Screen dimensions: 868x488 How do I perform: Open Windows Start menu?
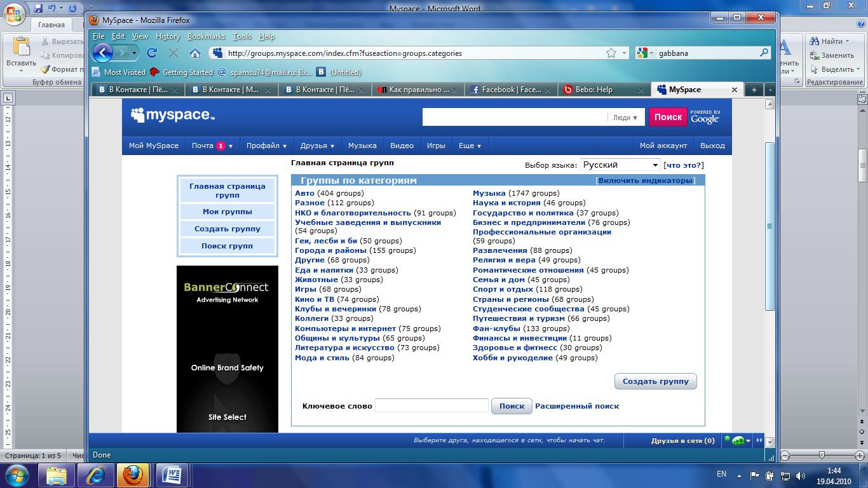(17, 475)
